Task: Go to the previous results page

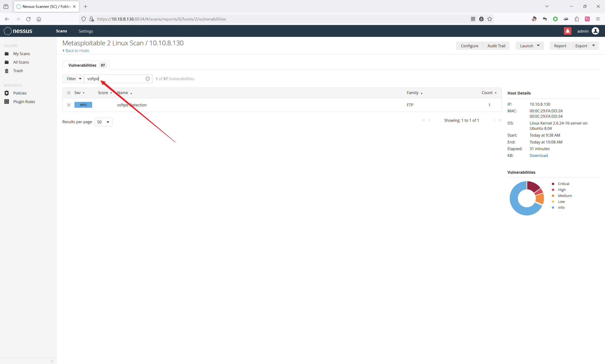Action: coord(429,120)
